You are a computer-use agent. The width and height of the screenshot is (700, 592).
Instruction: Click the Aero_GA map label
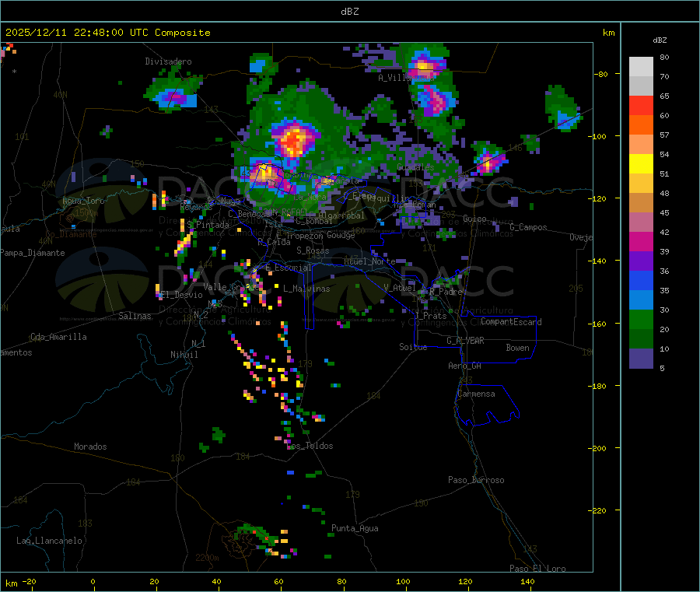(465, 366)
